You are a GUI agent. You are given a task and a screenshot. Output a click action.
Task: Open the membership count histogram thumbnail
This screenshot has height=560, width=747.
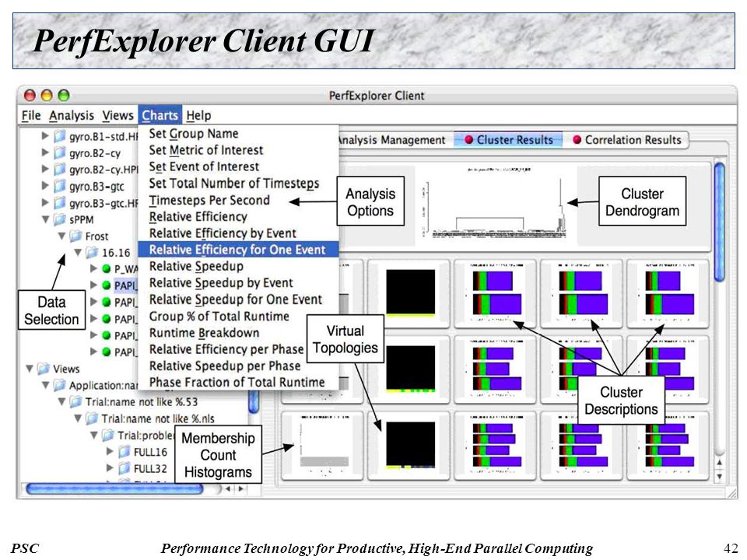click(x=324, y=445)
